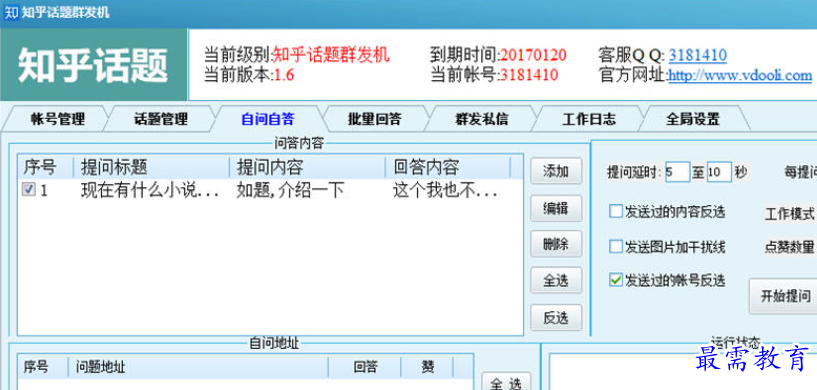Screen dimensions: 817x390
Task: Select answer cell 这个我也不...
Action: click(x=444, y=191)
